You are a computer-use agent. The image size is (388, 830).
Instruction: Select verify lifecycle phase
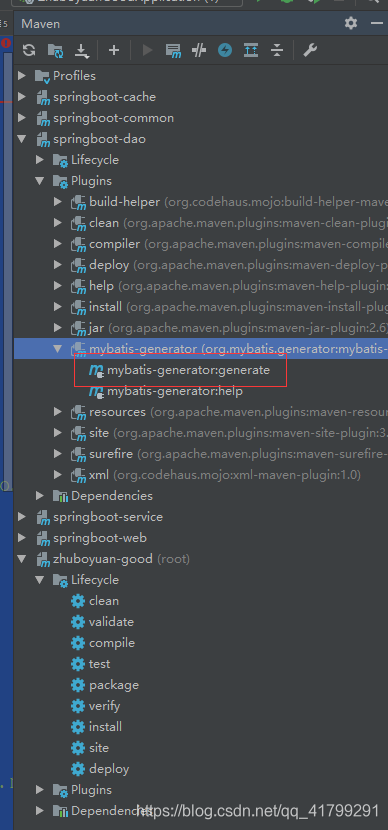(x=104, y=706)
